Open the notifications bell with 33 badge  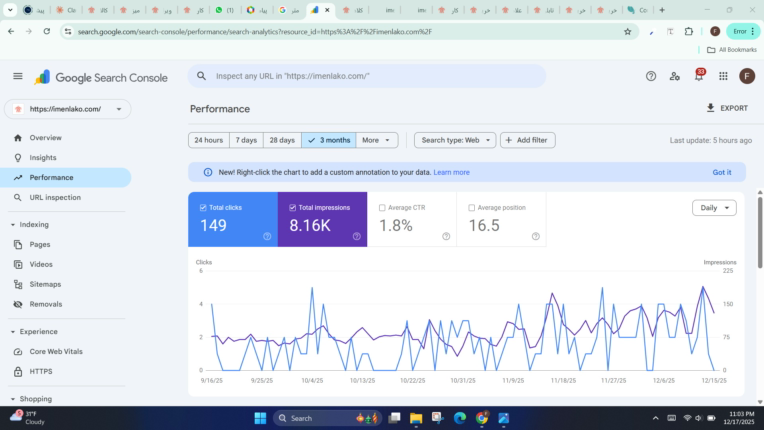[x=699, y=75]
